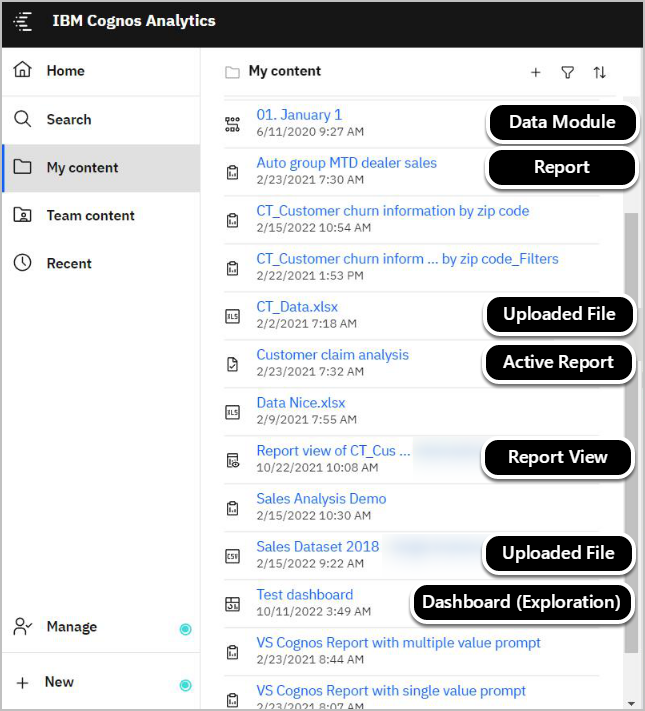Open Recent in the sidebar
Viewport: 645px width, 711px height.
pyautogui.click(x=101, y=263)
